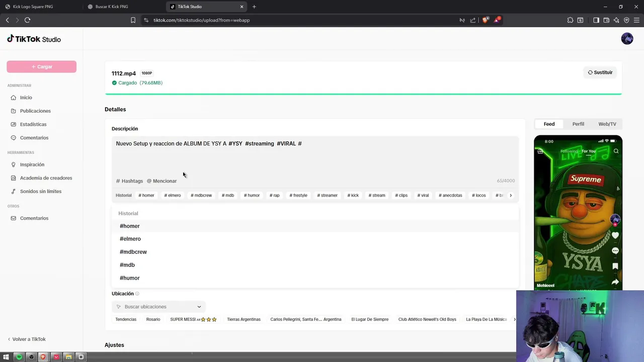Viewport: 644px width, 362px height.
Task: Open Sonidos sin límites
Action: [41, 192]
